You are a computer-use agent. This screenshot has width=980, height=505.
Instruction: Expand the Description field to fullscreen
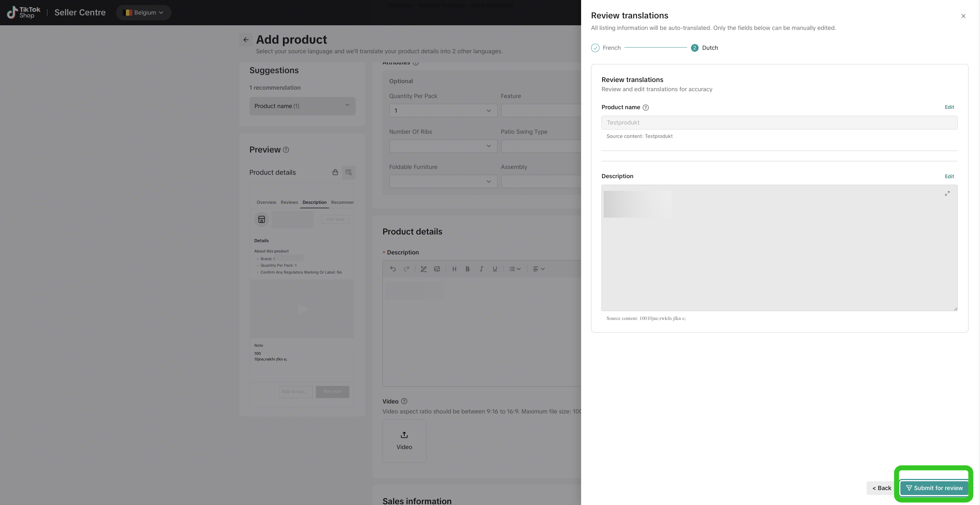coord(947,193)
